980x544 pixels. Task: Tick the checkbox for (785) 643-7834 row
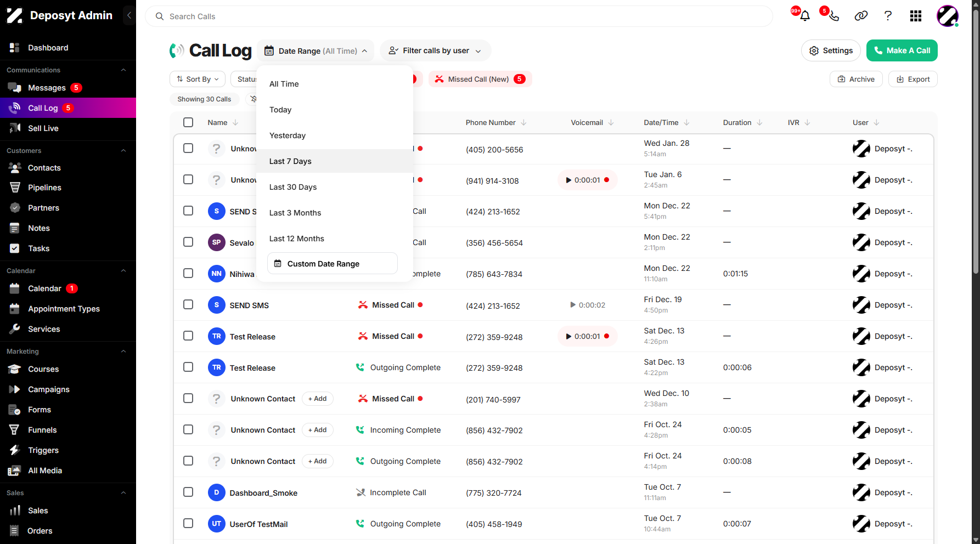point(188,273)
